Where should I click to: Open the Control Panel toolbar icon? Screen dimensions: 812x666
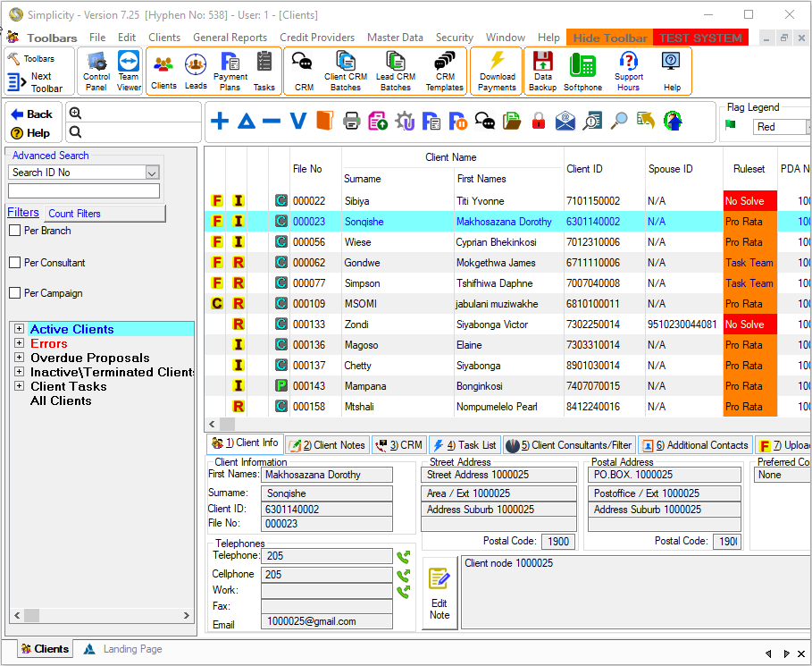click(x=96, y=70)
